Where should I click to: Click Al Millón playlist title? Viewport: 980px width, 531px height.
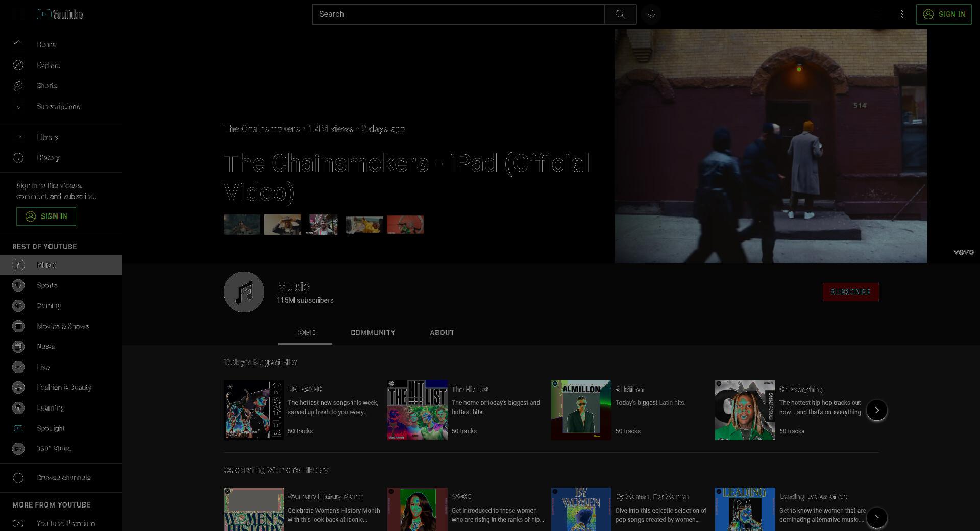point(629,389)
